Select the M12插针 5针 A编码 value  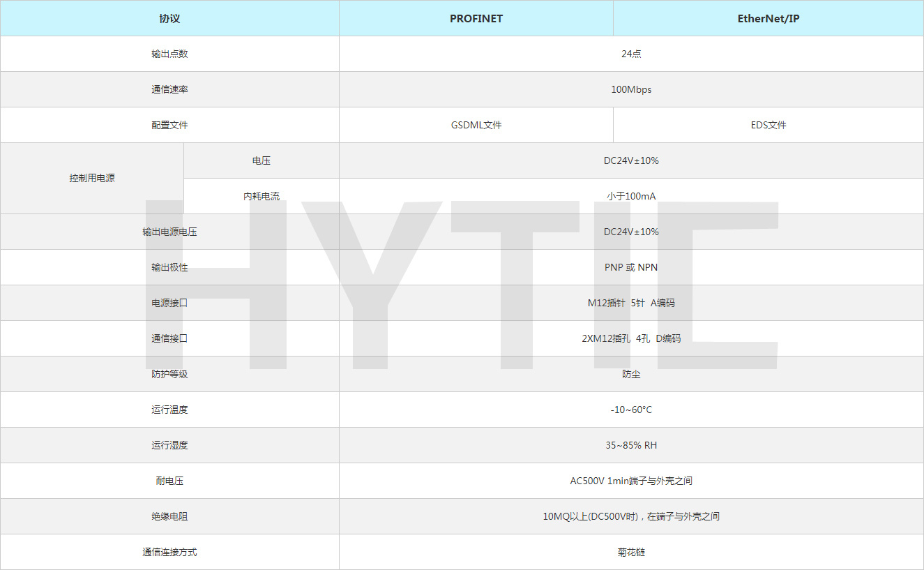point(631,303)
